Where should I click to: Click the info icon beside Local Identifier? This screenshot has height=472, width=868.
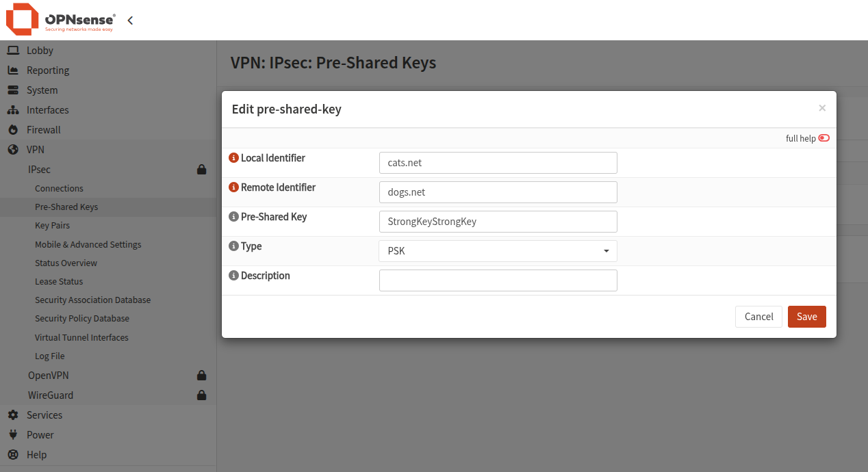click(x=233, y=157)
